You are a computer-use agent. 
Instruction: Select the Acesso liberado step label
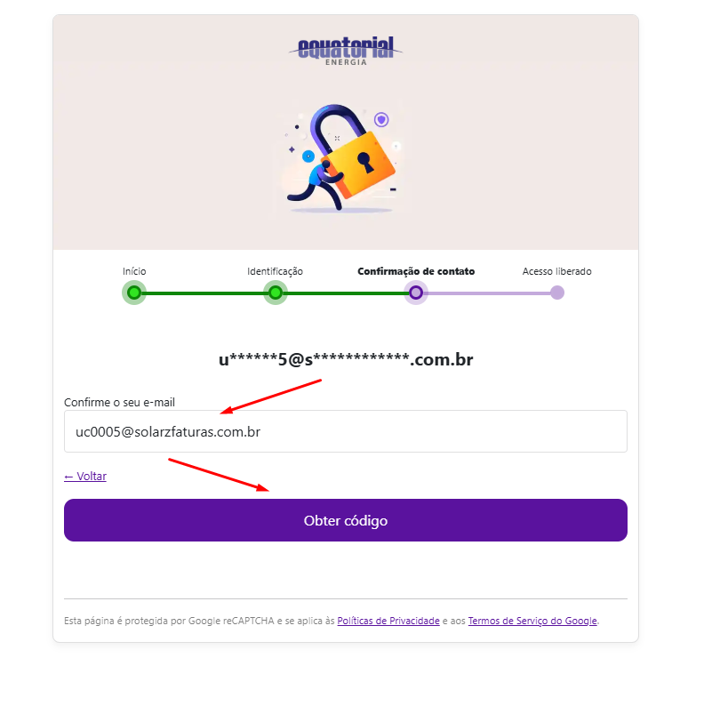[x=556, y=271]
